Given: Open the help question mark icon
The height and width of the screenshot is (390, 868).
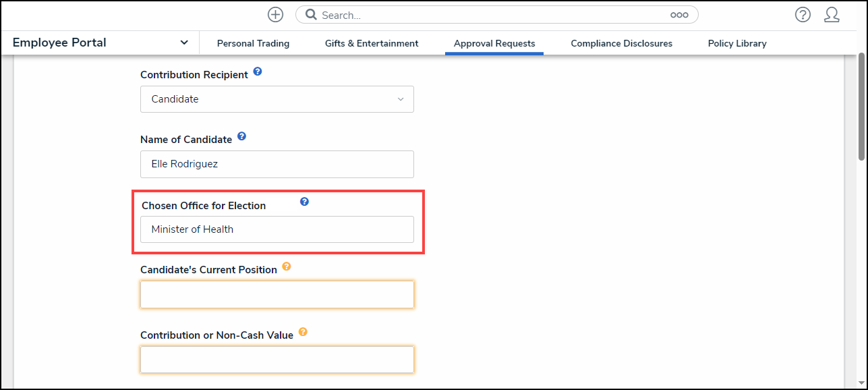Looking at the screenshot, I should pos(803,15).
